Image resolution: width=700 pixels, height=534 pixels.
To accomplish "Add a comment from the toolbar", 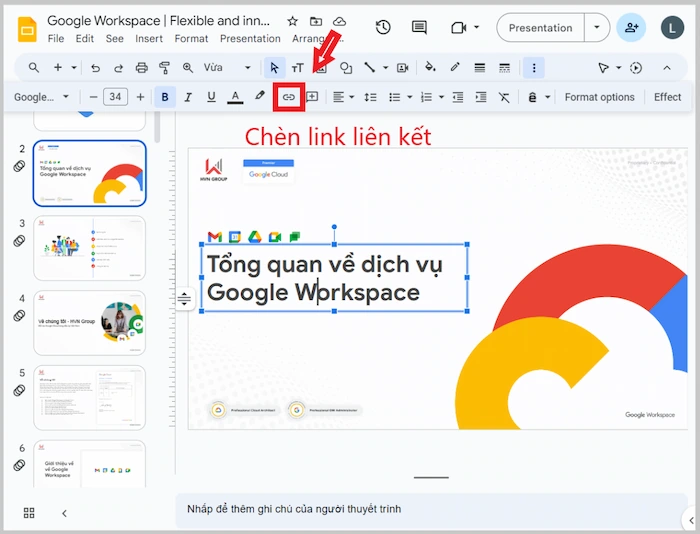I will (312, 97).
